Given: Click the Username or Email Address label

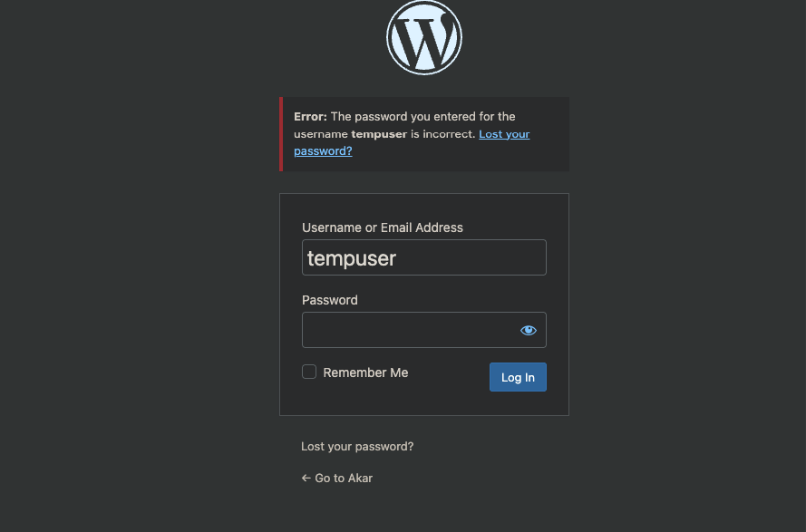Looking at the screenshot, I should (x=383, y=227).
